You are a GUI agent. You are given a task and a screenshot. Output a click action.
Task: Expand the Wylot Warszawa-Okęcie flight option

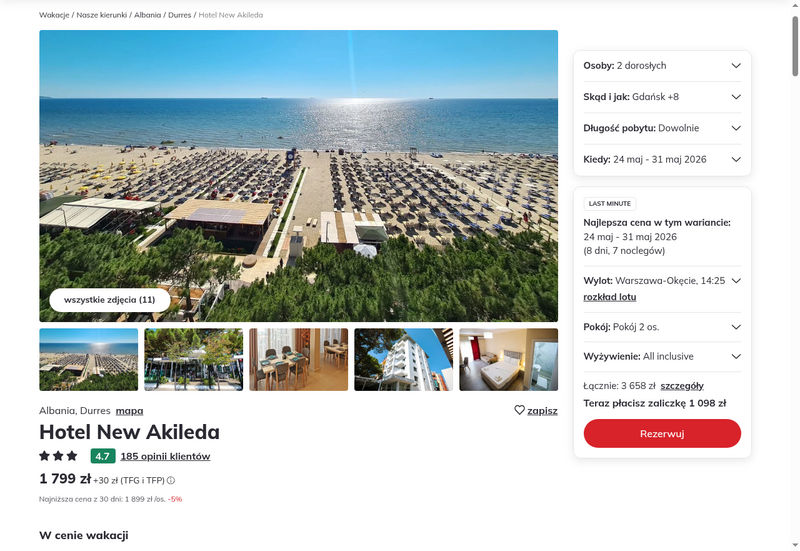click(662, 281)
